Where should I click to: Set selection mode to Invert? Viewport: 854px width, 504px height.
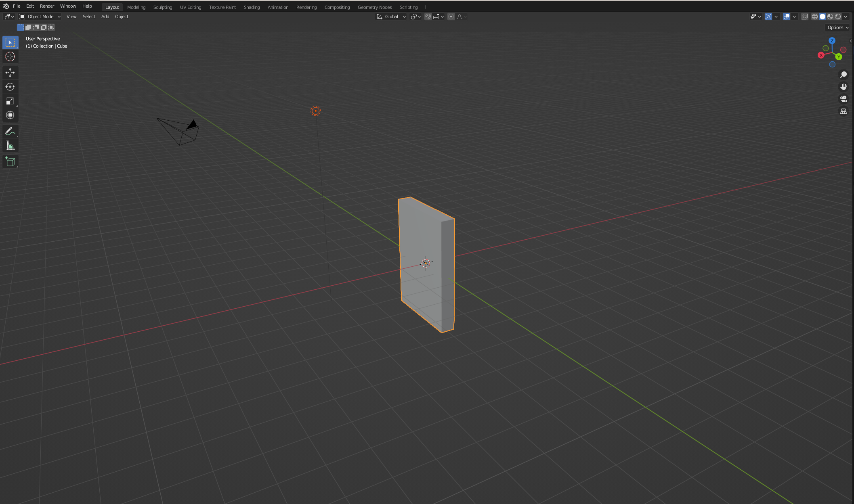coord(44,27)
